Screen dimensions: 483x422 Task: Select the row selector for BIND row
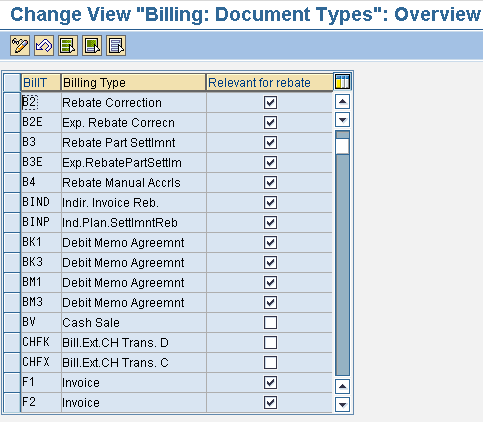click(x=12, y=202)
